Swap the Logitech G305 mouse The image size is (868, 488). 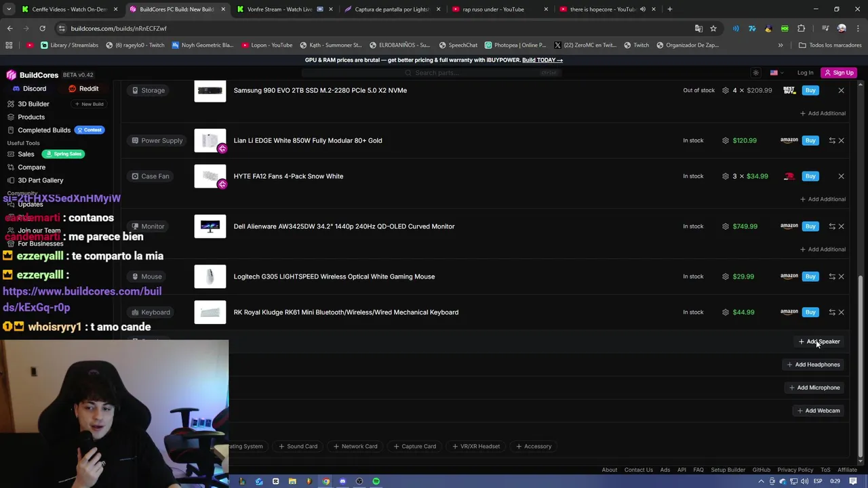[x=832, y=277]
